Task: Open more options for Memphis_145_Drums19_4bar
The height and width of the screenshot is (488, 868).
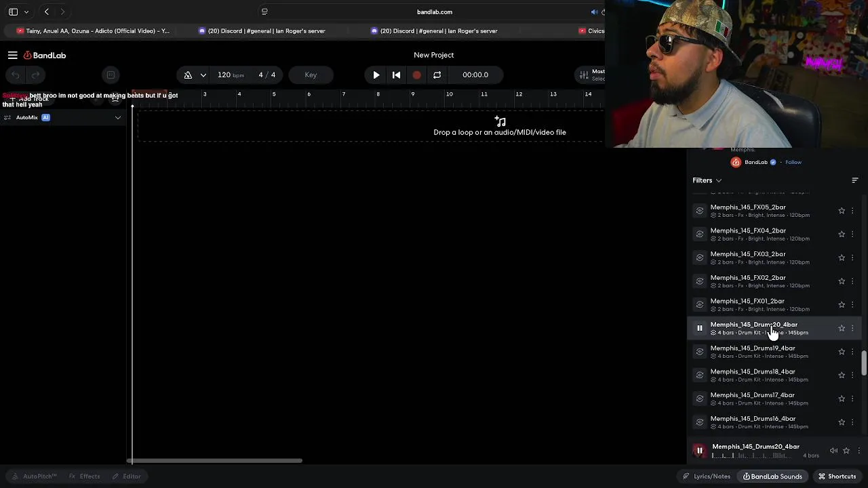Action: tap(852, 352)
